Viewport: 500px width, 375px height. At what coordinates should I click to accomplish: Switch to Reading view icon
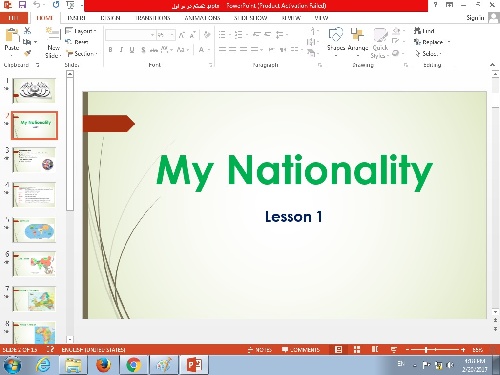375,349
